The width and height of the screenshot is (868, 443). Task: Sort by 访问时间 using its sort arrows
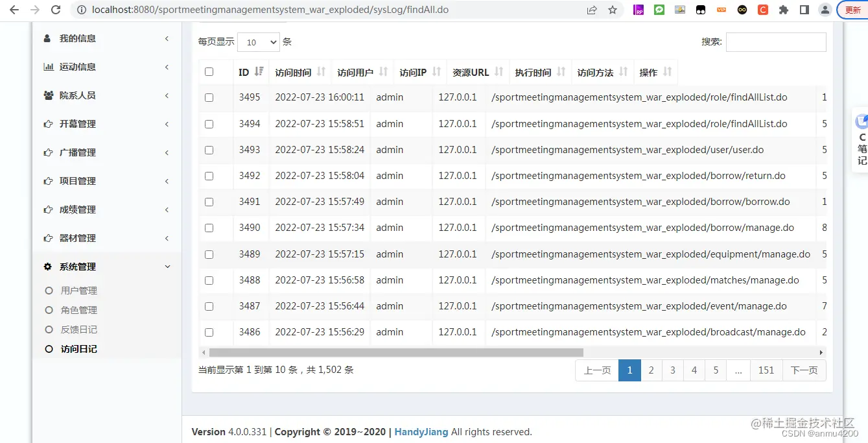tap(321, 72)
